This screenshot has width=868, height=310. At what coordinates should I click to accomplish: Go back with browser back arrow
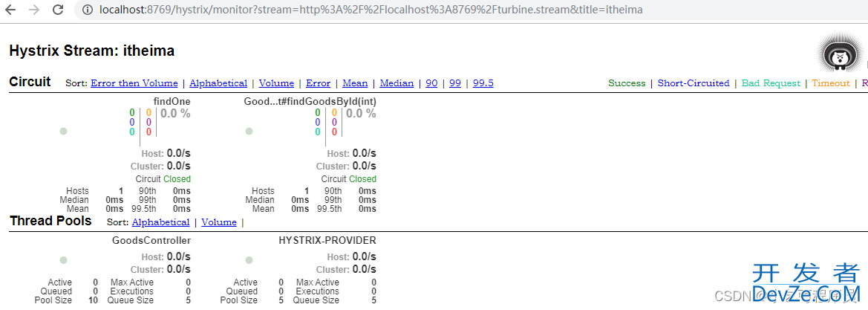click(10, 10)
